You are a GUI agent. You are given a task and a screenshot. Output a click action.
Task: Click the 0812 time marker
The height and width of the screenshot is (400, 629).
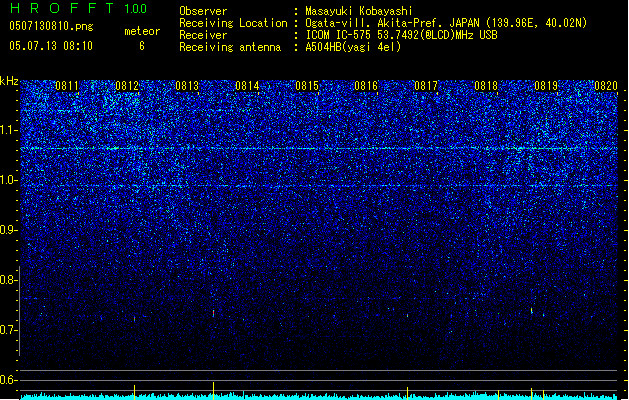127,86
